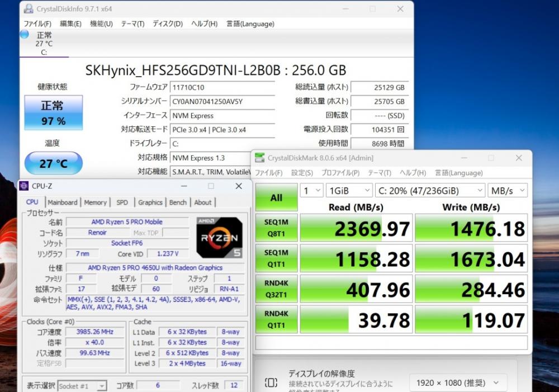559x392 pixels.
Task: Open 設定(S) menu in CrystalDiskMark
Action: 302,173
